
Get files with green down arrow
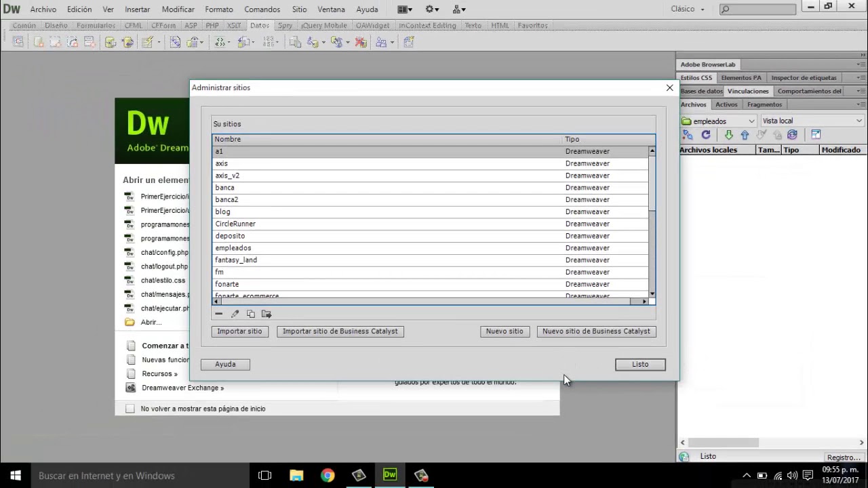tap(728, 135)
